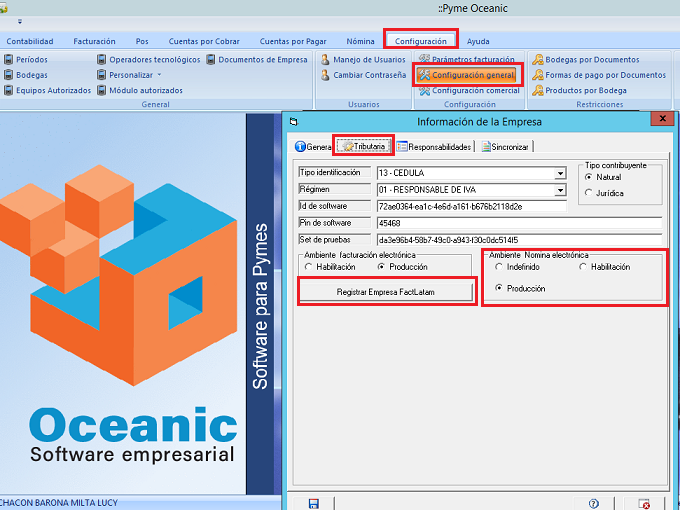Switch to Facturación ribbon tab

pyautogui.click(x=94, y=41)
